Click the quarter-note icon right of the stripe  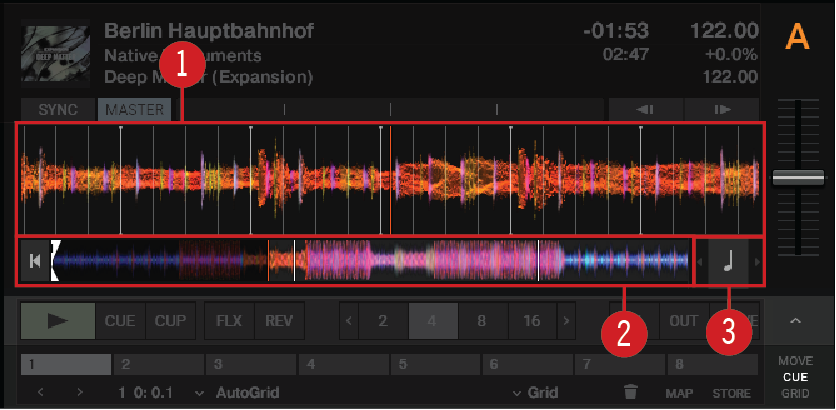[x=729, y=262]
